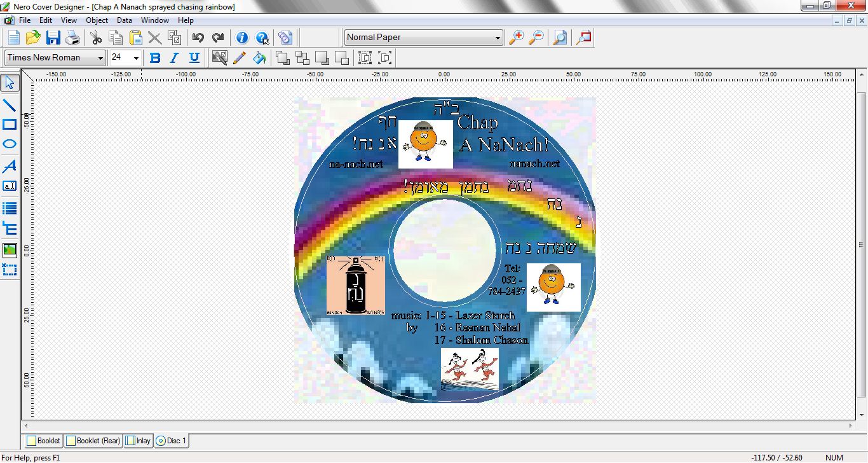
Task: Select the Track List tool
Action: (8, 208)
